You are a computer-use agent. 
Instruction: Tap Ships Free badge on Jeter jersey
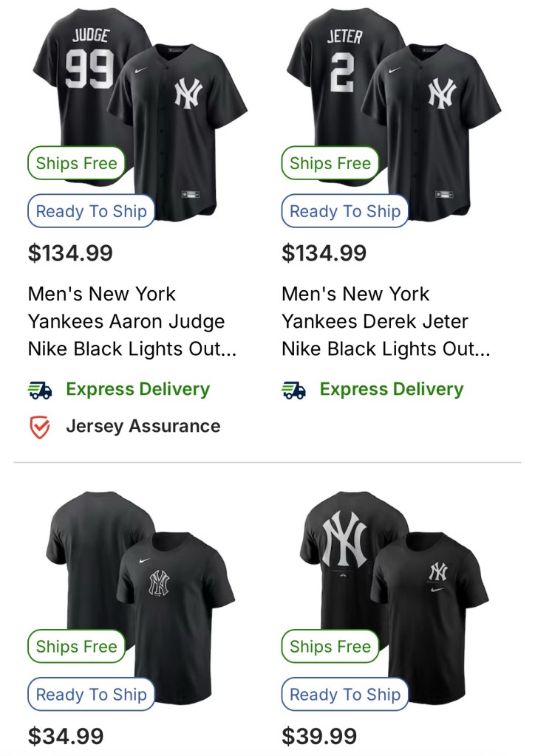330,163
